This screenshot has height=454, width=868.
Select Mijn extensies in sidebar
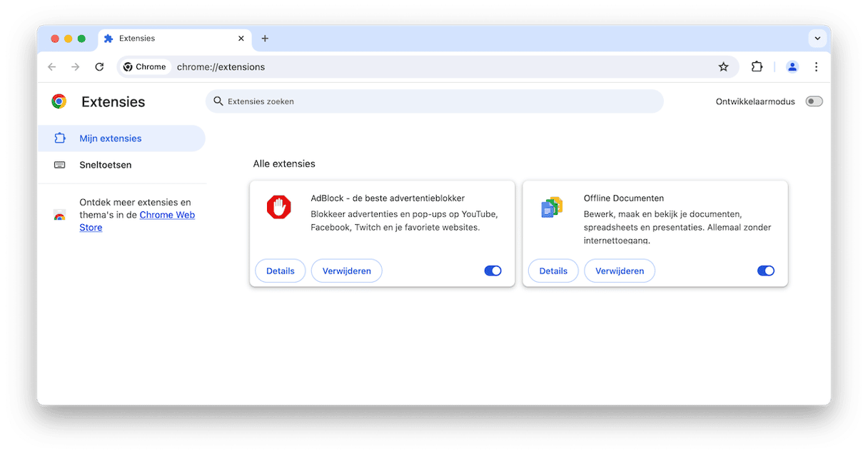point(121,138)
